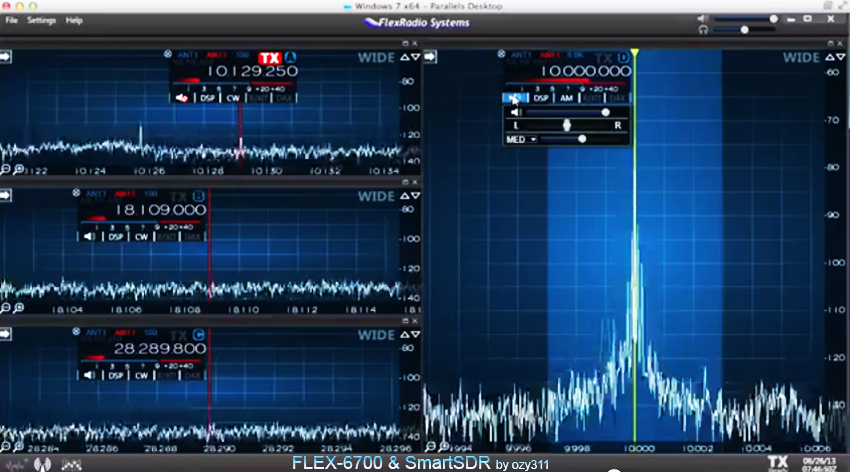This screenshot has height=472, width=850.
Task: Adjust the headphone volume slider
Action: click(x=746, y=30)
